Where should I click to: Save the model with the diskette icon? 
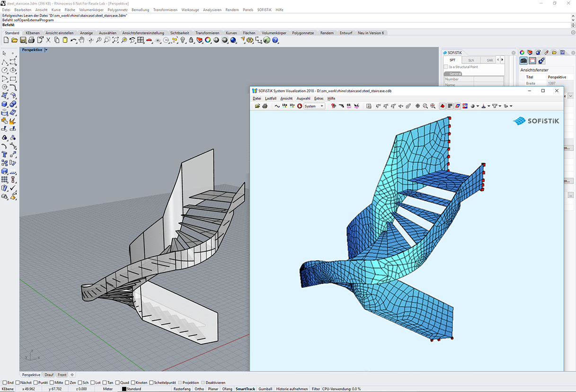pos(23,40)
